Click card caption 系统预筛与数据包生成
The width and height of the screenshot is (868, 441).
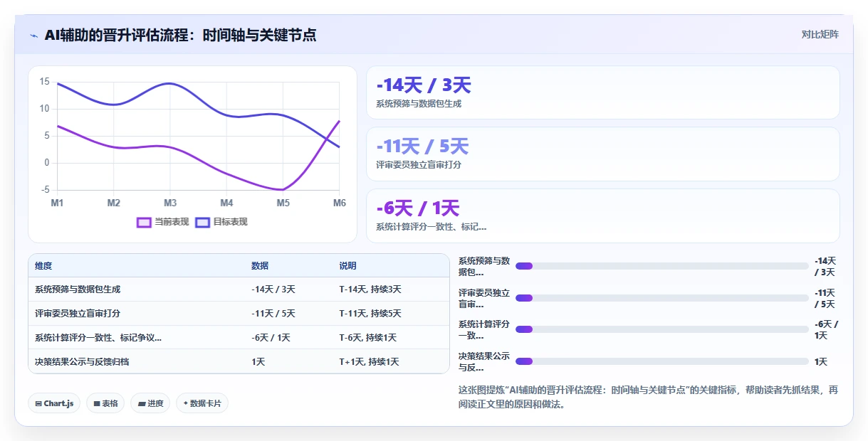click(419, 104)
